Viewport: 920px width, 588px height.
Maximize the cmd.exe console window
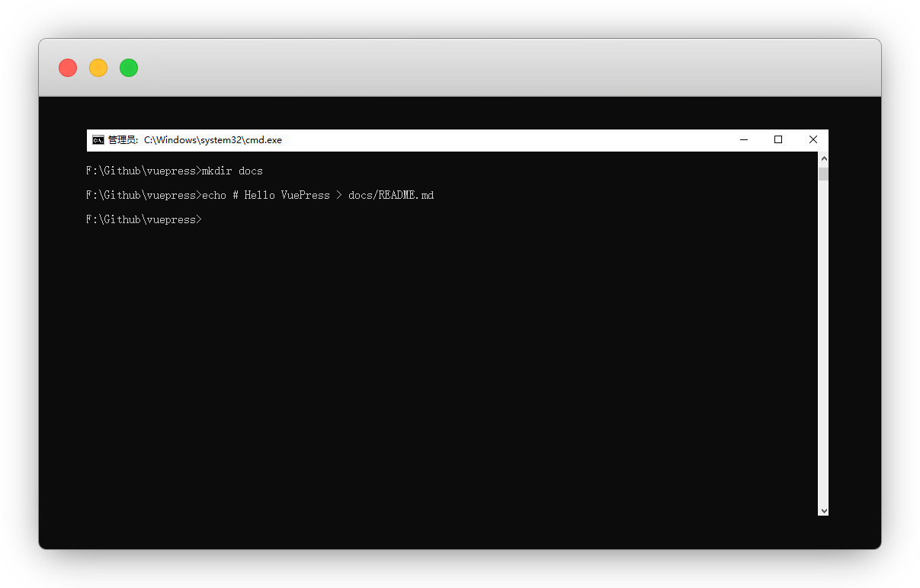coord(778,140)
